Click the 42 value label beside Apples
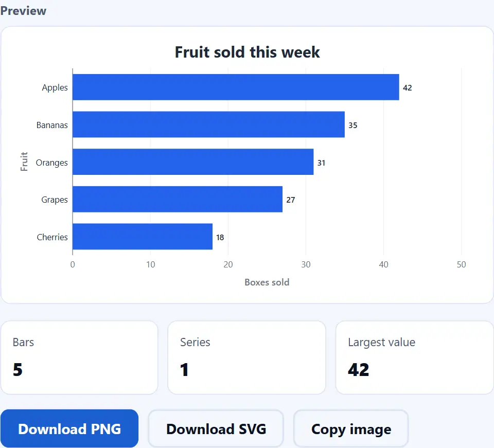 coord(408,88)
